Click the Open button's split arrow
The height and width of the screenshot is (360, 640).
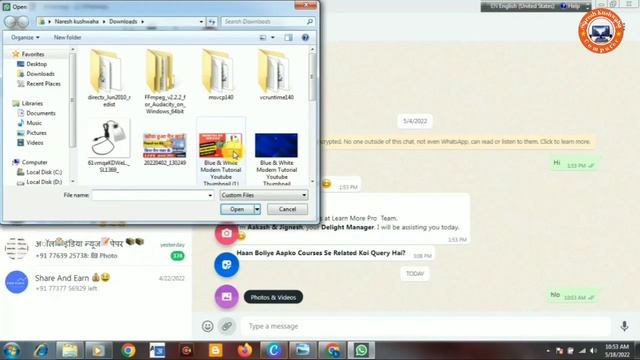click(257, 209)
